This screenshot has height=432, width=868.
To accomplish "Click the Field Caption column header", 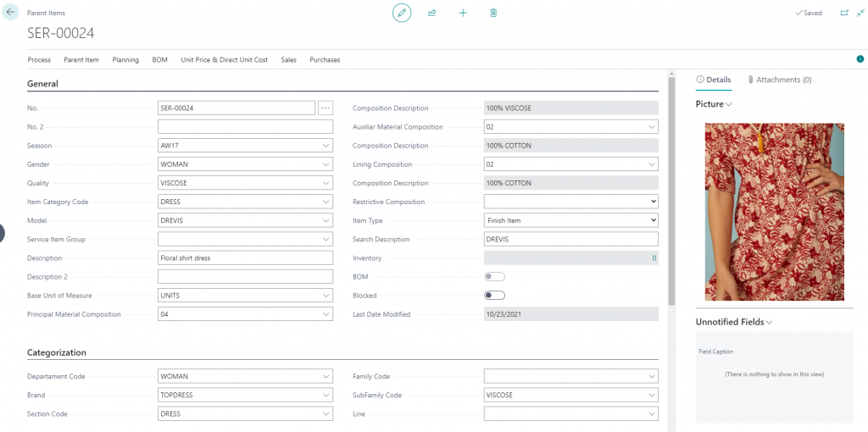I will pos(715,352).
